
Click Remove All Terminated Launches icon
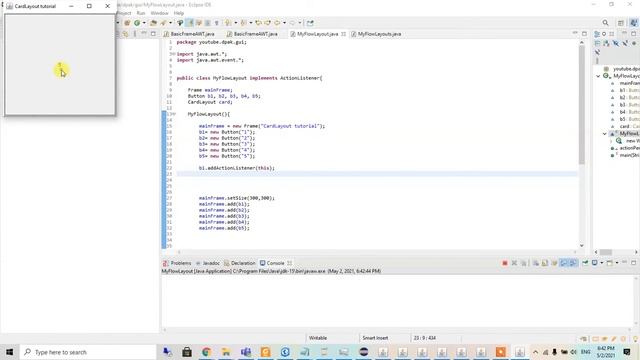(524, 263)
